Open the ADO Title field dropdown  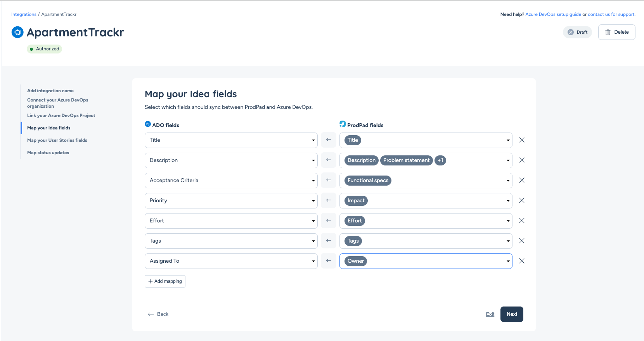(x=231, y=140)
